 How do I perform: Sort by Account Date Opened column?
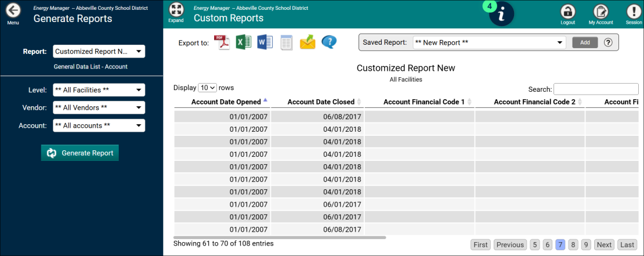pyautogui.click(x=229, y=102)
